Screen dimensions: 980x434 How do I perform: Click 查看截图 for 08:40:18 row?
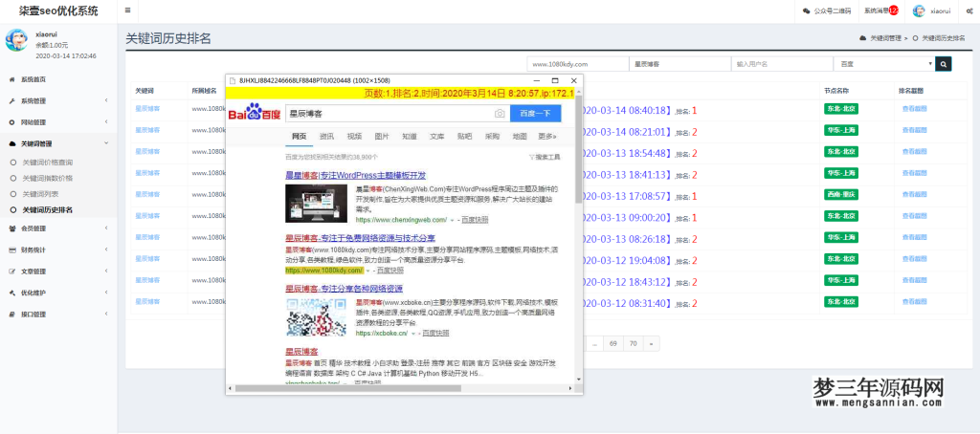coord(914,109)
